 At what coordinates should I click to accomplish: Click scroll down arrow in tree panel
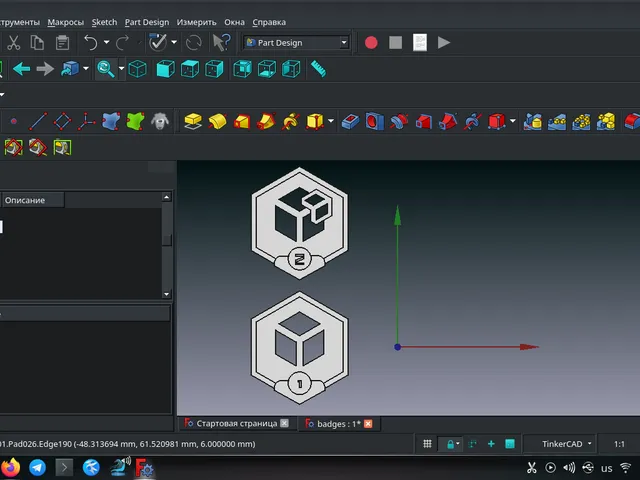[x=167, y=294]
